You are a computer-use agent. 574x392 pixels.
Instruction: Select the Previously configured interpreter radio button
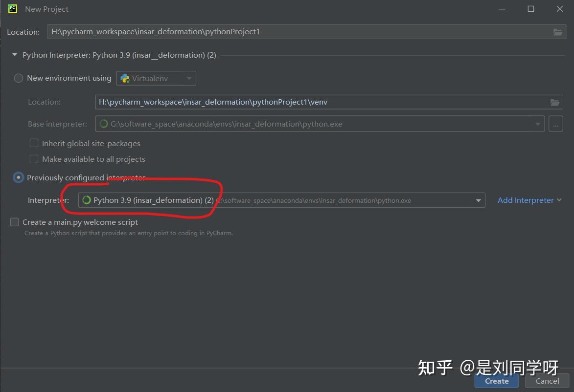pos(18,177)
